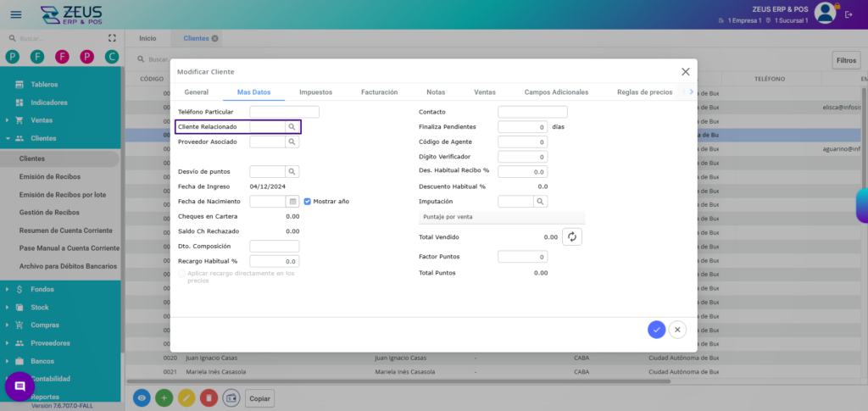Switch to the Impuestos tab

coord(315,92)
